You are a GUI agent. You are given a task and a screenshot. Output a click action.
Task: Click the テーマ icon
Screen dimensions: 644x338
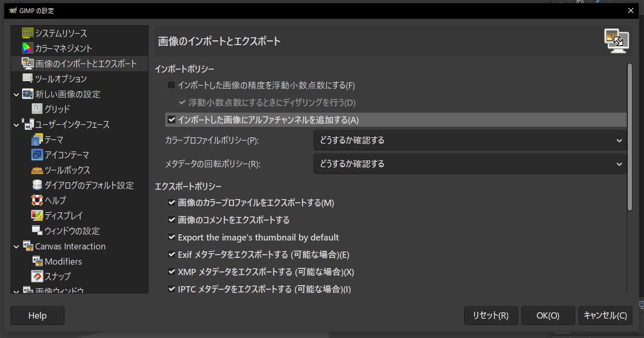[37, 139]
